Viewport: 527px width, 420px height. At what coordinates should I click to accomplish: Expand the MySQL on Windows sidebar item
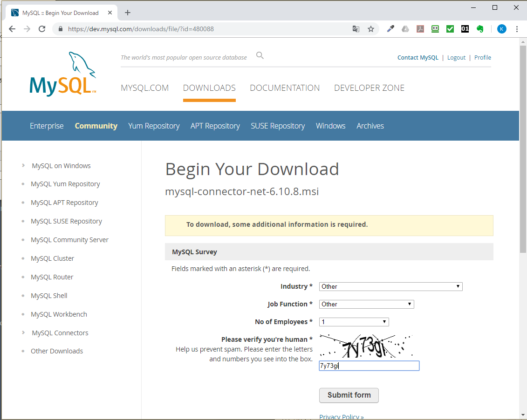(61, 166)
